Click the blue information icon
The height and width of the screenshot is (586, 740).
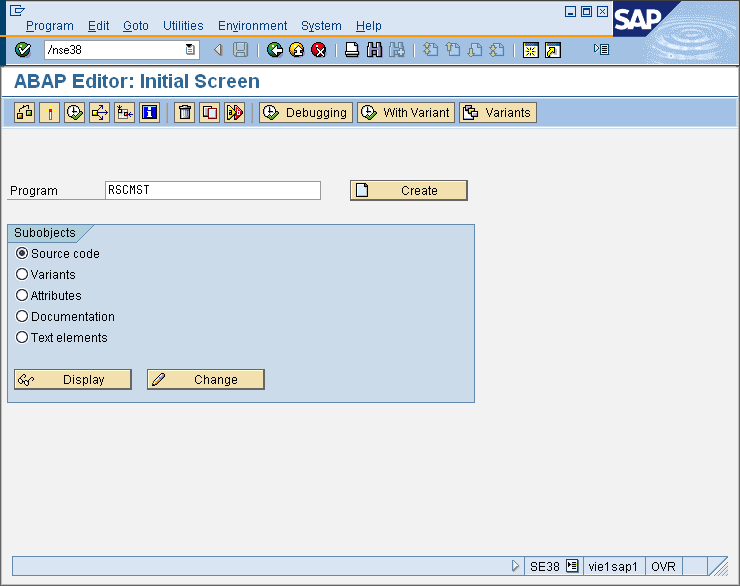click(x=150, y=113)
